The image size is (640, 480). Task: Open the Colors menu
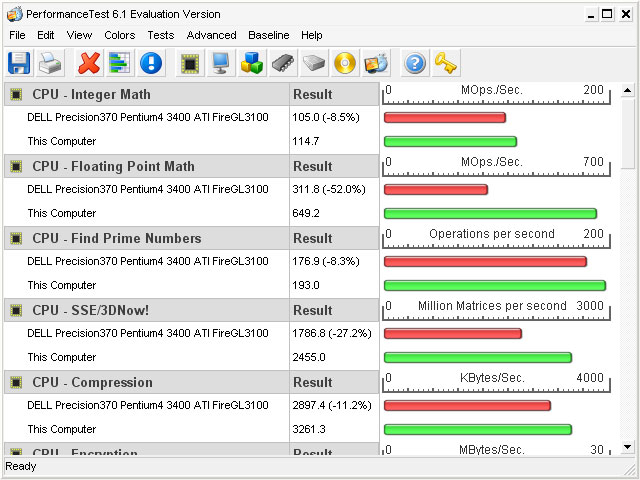(120, 35)
